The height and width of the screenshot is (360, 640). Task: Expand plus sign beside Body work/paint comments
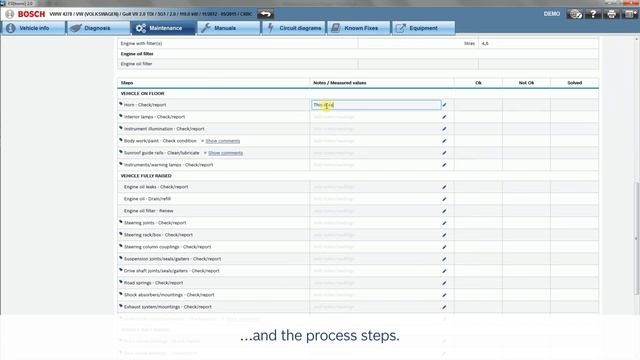tap(202, 141)
